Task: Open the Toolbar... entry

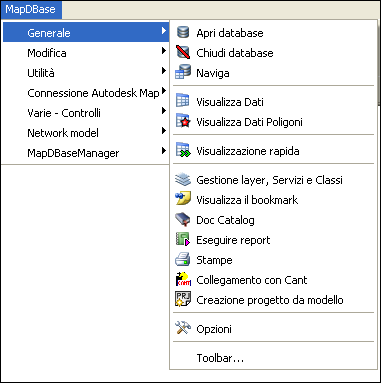Action: (x=220, y=358)
